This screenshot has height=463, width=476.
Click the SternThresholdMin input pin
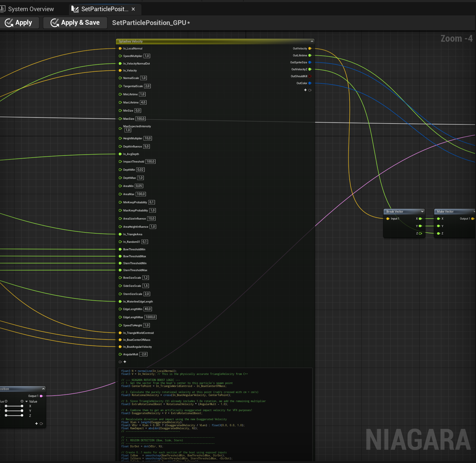pyautogui.click(x=120, y=263)
